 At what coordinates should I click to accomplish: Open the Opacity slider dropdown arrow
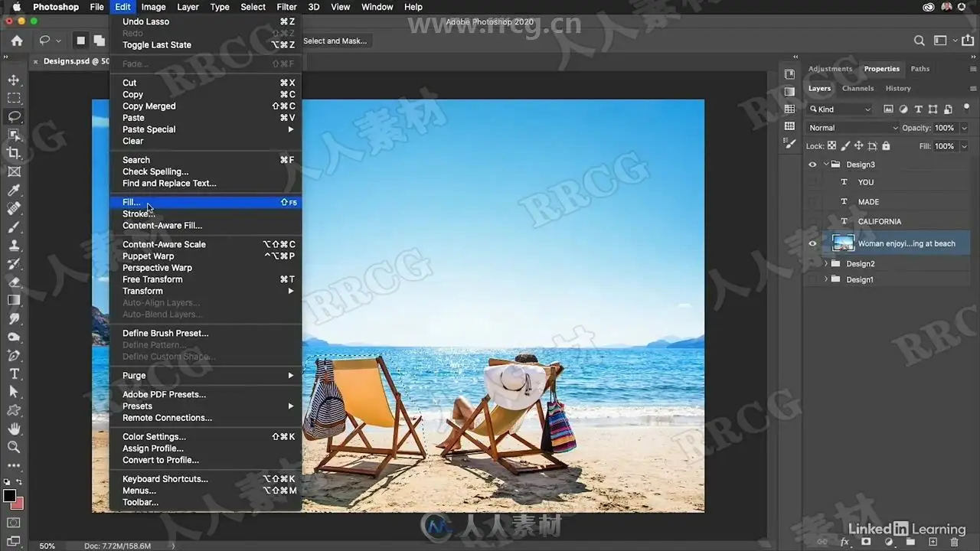[x=964, y=128]
